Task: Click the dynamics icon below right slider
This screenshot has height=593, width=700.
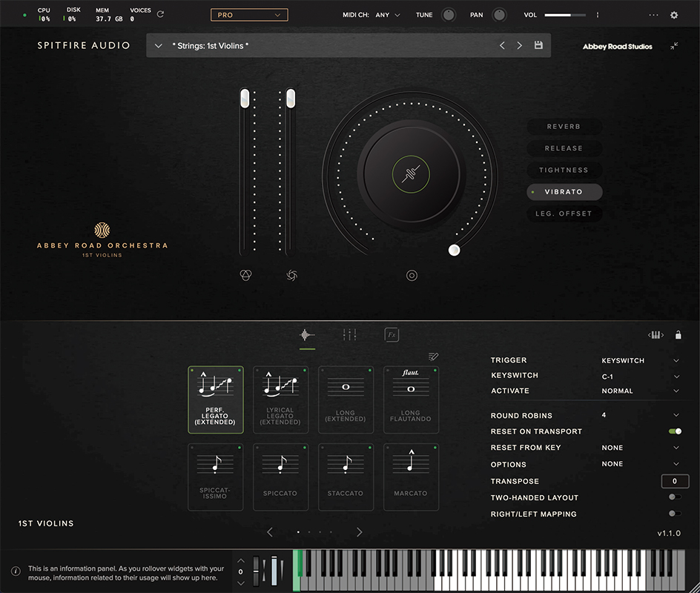Action: pos(291,275)
